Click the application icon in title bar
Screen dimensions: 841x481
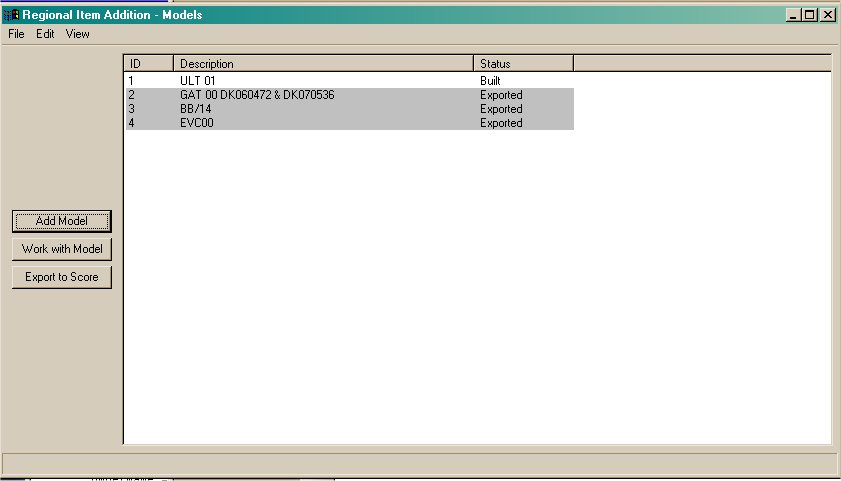pos(11,14)
